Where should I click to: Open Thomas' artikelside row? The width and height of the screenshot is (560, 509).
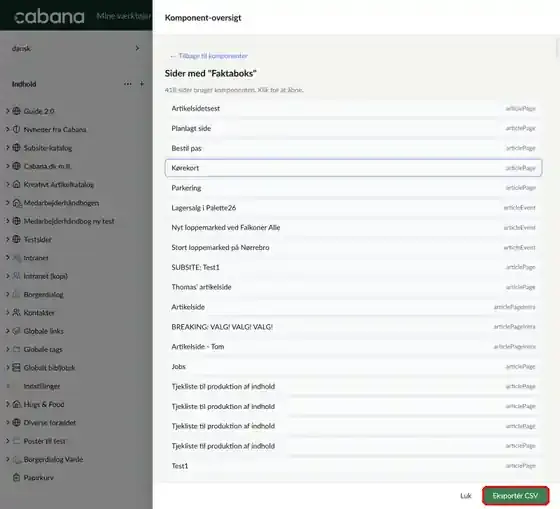354,287
